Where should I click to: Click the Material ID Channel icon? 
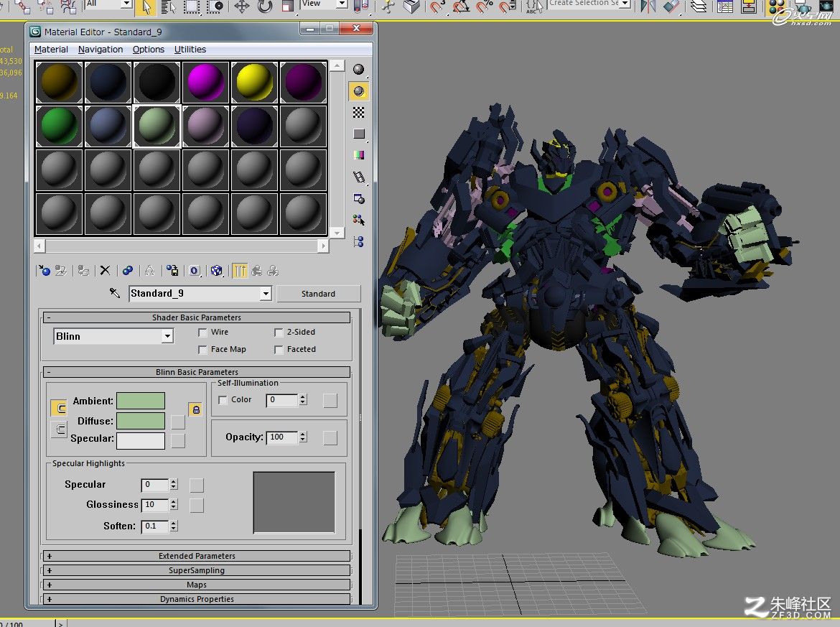195,271
